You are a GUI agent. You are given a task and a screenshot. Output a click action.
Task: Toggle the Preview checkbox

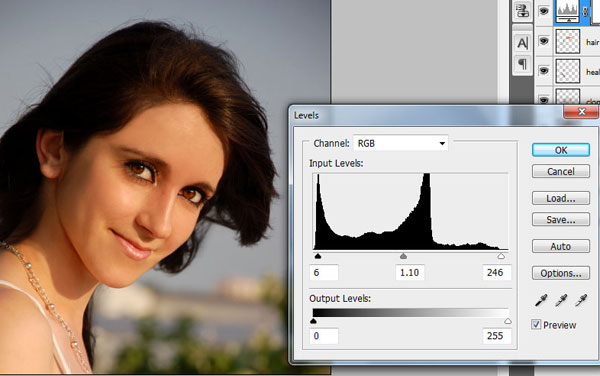(x=536, y=325)
